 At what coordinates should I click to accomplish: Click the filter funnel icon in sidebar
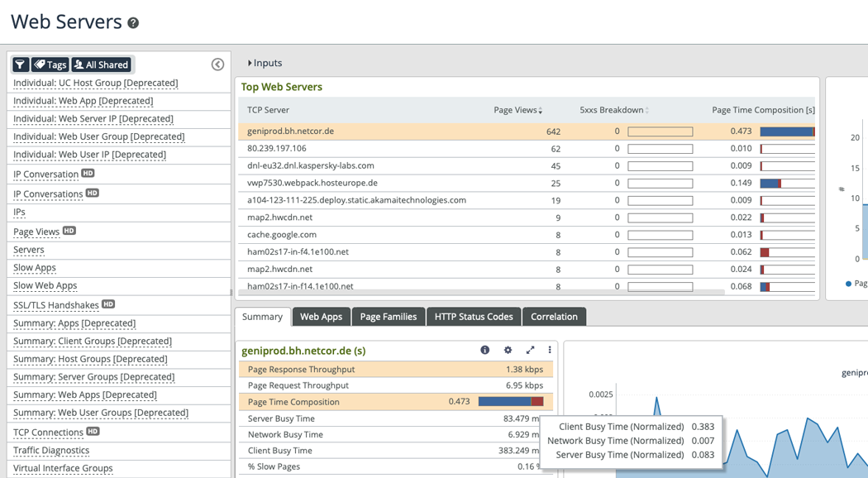(x=21, y=65)
